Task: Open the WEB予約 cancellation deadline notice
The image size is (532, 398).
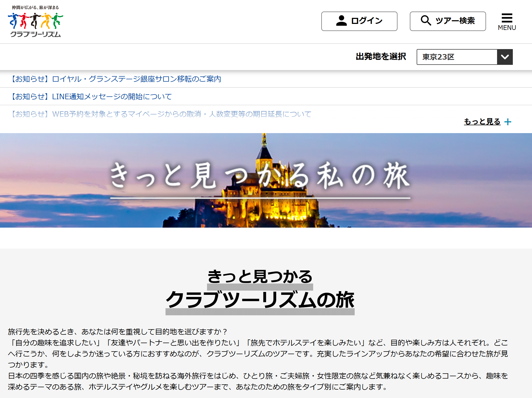Action: (161, 114)
